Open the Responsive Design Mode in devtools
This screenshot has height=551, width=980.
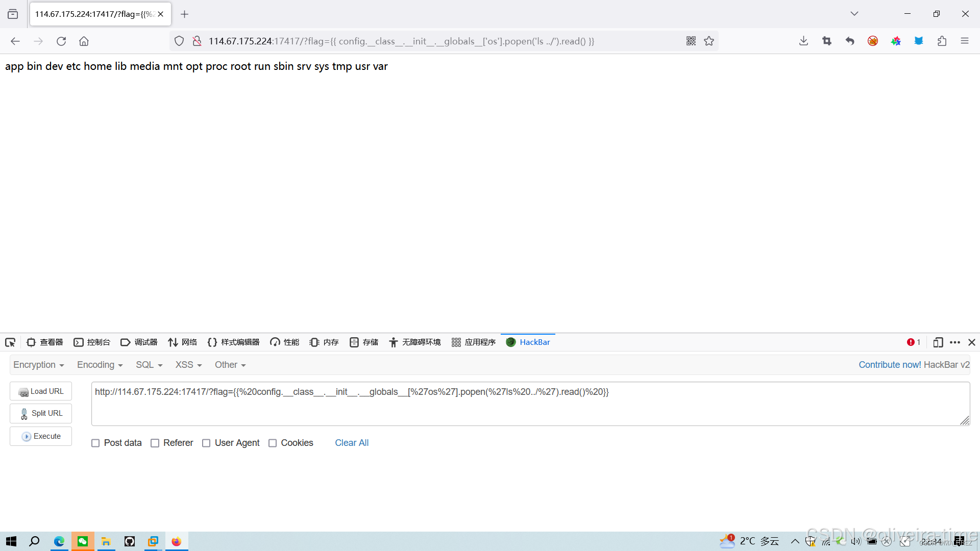click(x=938, y=342)
